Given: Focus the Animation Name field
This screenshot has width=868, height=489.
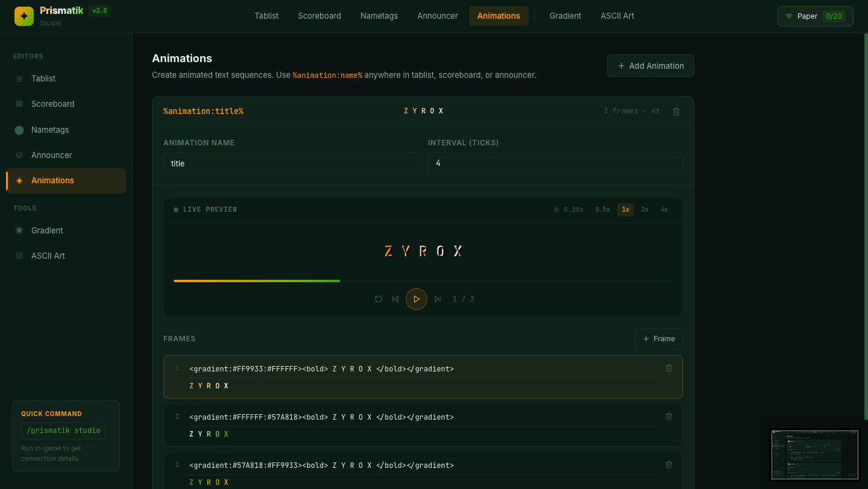Looking at the screenshot, I should (291, 163).
